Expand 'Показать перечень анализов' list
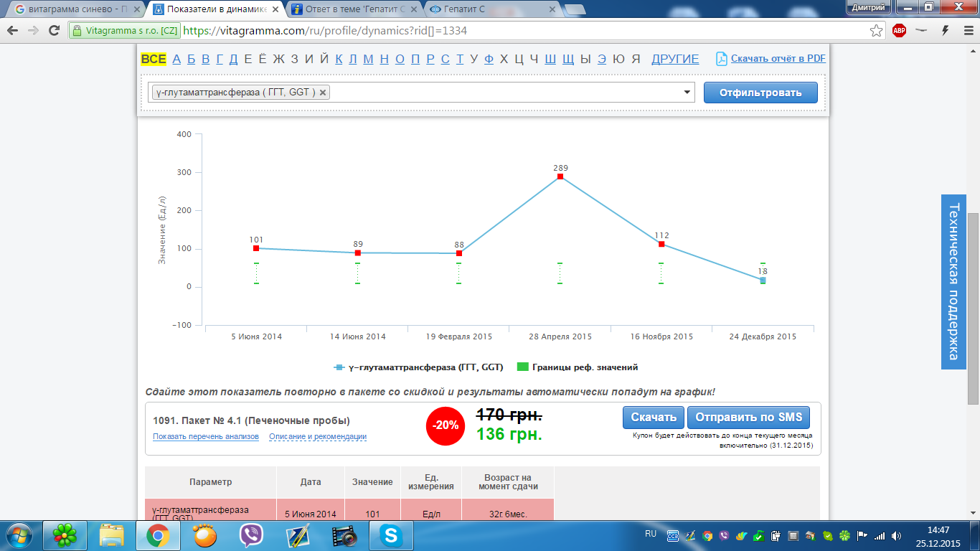Screen dimensions: 980x551 [205, 436]
